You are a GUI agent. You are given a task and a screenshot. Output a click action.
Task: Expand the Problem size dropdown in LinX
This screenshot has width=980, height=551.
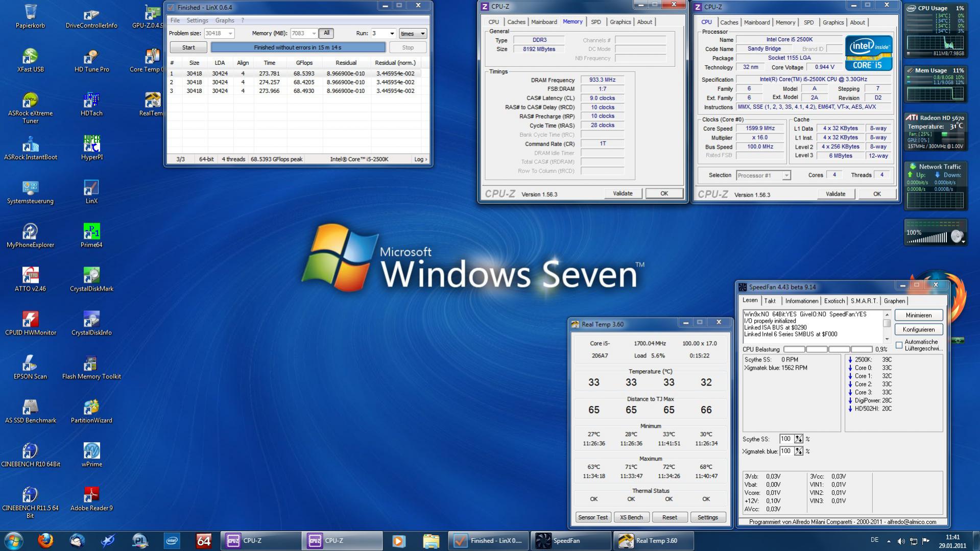pos(230,34)
